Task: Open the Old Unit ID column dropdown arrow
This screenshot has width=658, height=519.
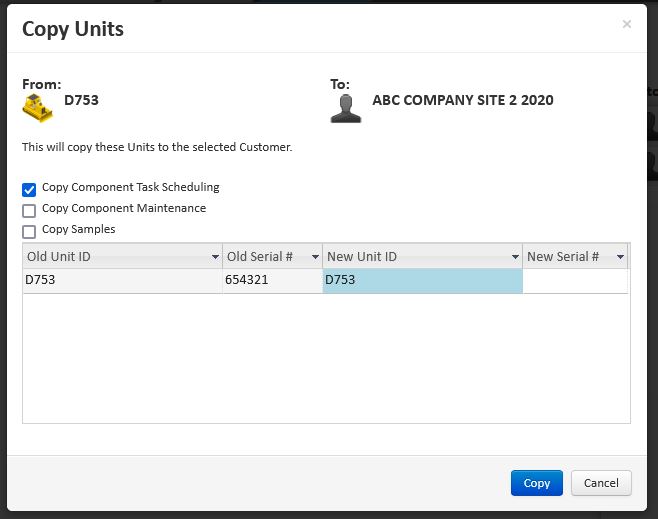Action: click(x=215, y=258)
